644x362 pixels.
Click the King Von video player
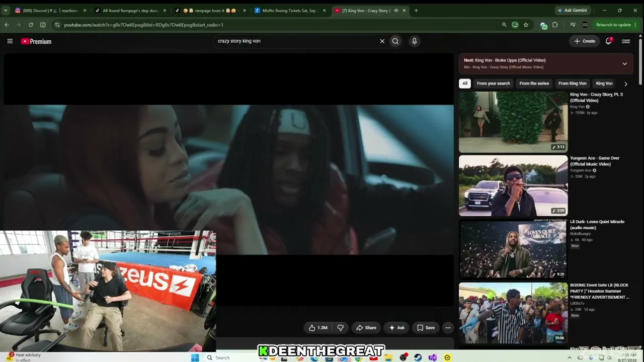point(228,179)
